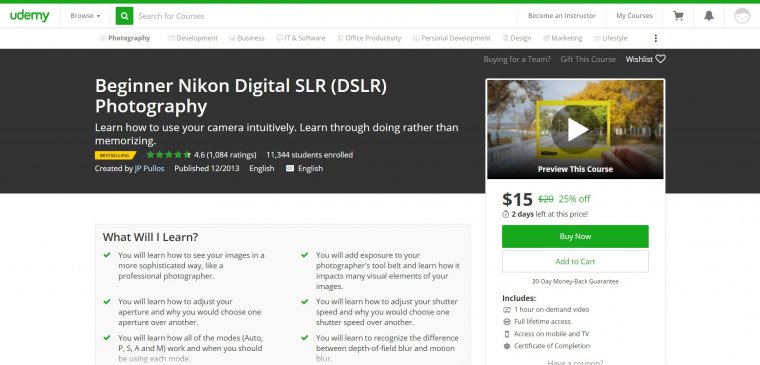Image resolution: width=760 pixels, height=365 pixels.
Task: Open the IT & Software category
Action: [x=301, y=38]
